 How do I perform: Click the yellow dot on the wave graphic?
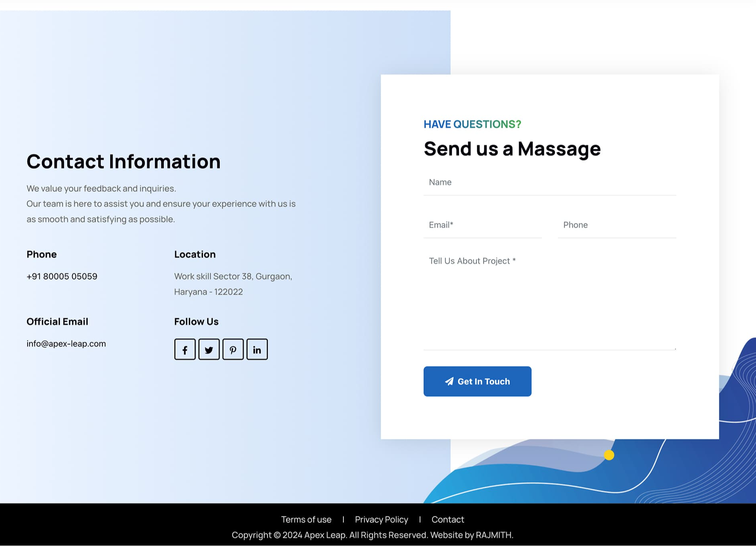point(609,455)
